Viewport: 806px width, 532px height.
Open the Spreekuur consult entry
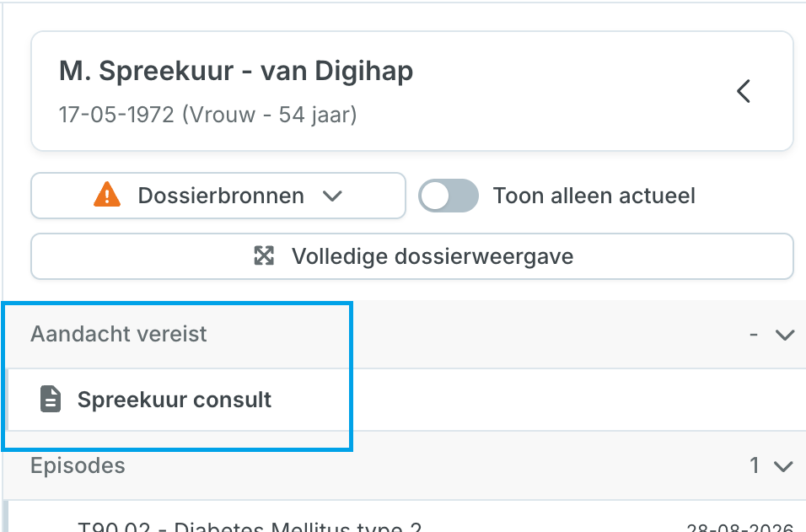coord(406,400)
